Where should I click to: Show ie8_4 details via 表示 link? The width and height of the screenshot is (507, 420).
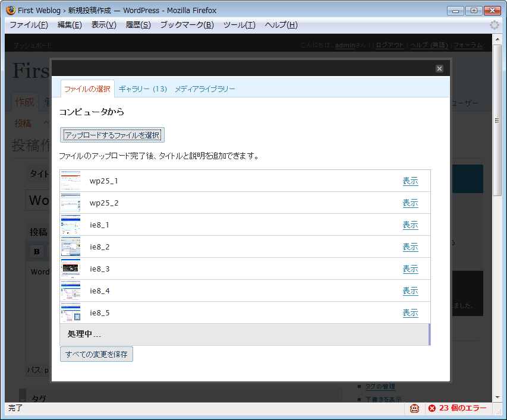pyautogui.click(x=410, y=291)
